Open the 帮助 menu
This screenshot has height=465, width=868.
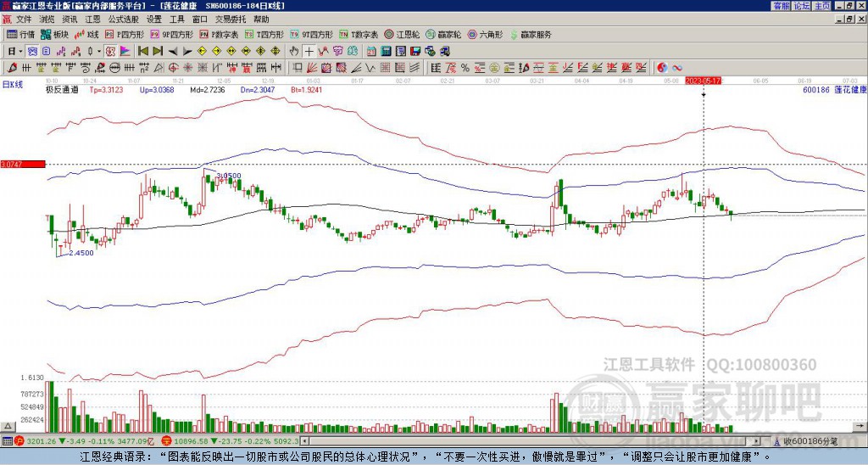pos(261,20)
